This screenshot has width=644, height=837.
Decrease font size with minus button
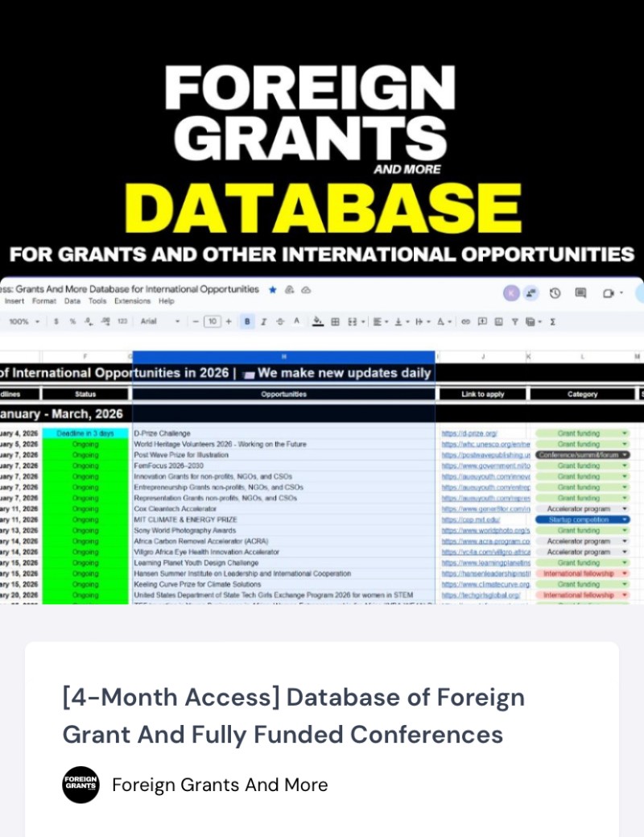[196, 321]
